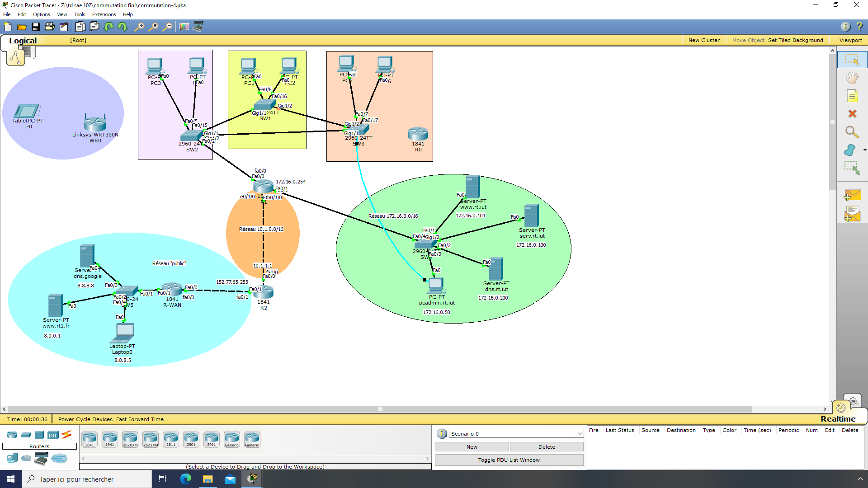Image resolution: width=868 pixels, height=488 pixels.
Task: Select the Place Note tool
Action: point(852,96)
